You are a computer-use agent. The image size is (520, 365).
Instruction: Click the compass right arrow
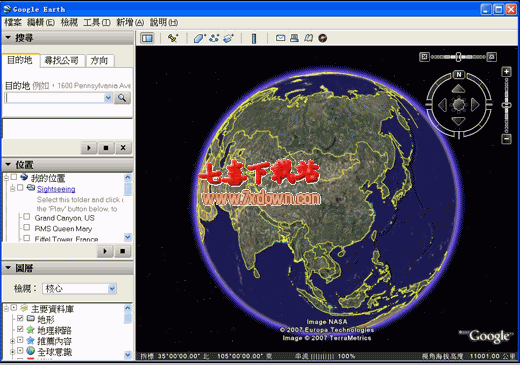pyautogui.click(x=475, y=105)
